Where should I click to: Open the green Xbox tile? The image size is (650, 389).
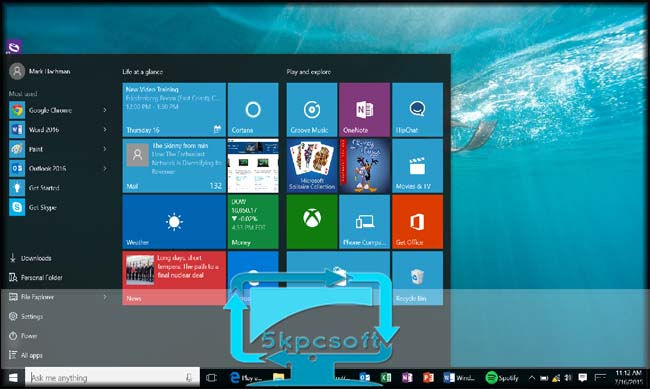point(312,222)
